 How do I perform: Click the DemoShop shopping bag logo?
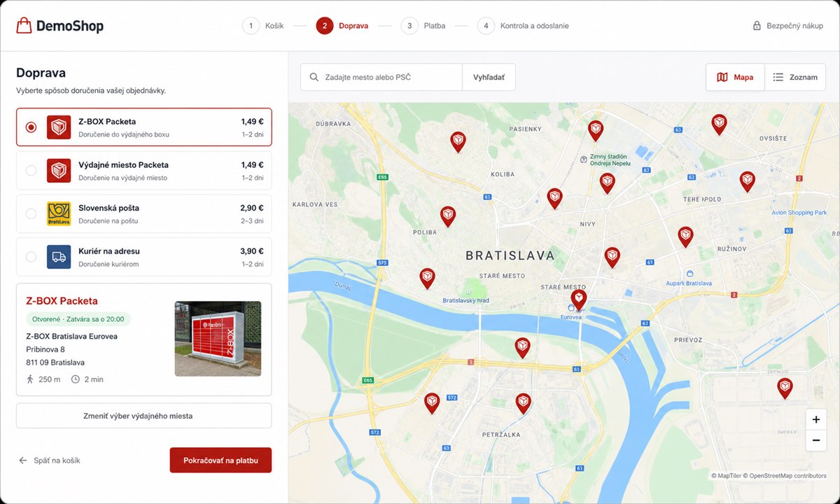point(24,26)
